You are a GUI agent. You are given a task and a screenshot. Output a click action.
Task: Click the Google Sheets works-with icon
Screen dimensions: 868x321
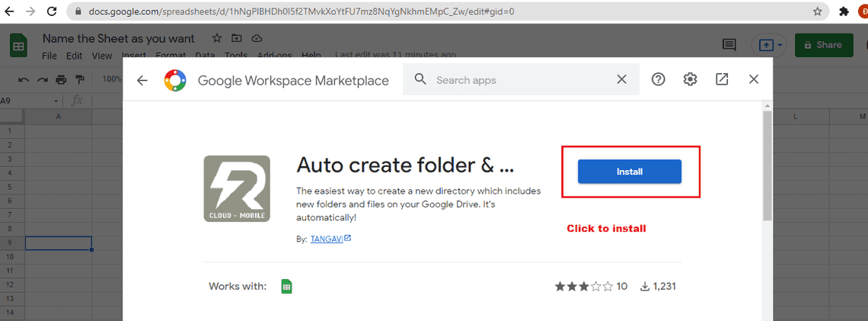pos(287,287)
